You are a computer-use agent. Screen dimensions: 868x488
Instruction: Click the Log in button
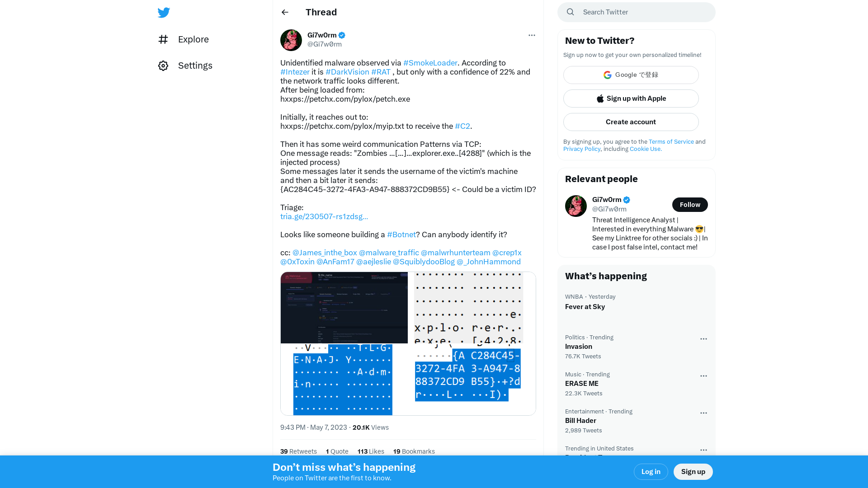tap(651, 471)
